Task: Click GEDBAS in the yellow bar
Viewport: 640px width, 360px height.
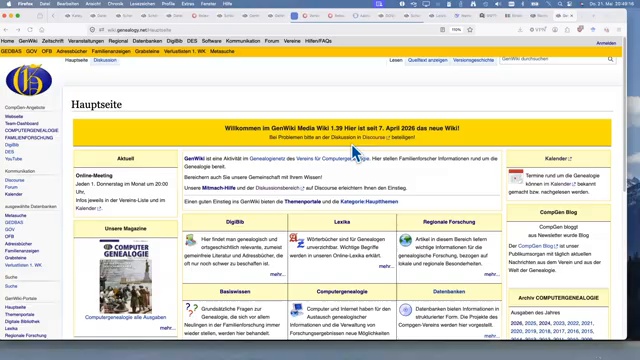Action: pyautogui.click(x=11, y=51)
